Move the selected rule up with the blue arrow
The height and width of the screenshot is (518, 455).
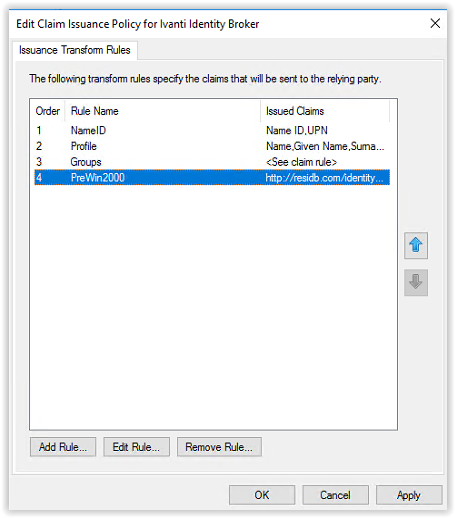(416, 245)
